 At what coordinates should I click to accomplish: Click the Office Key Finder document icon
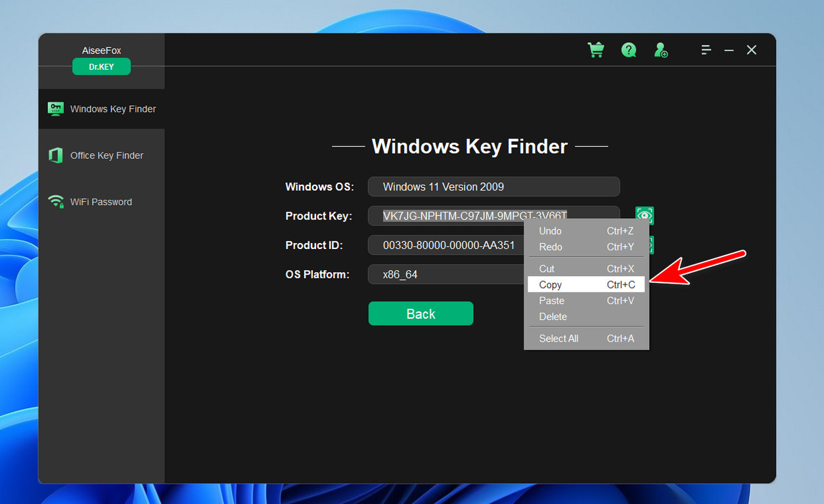(x=56, y=155)
